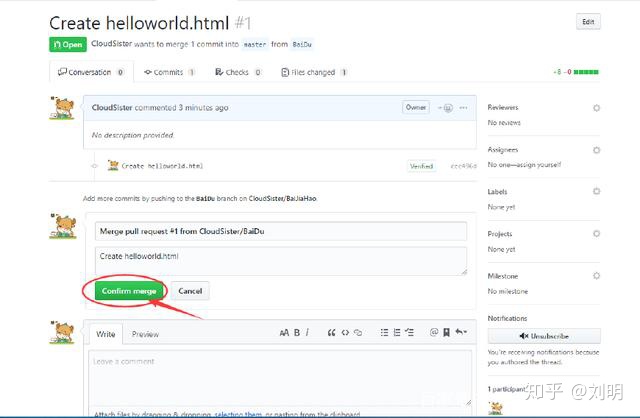Click the merge commit title field
The width and height of the screenshot is (640, 418).
(281, 231)
